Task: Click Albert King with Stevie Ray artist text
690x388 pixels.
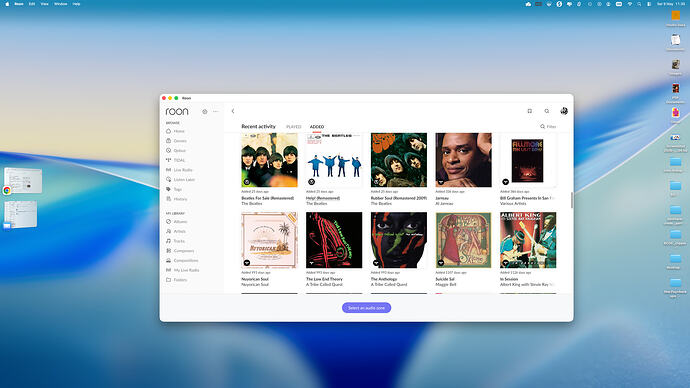Action: 527,285
